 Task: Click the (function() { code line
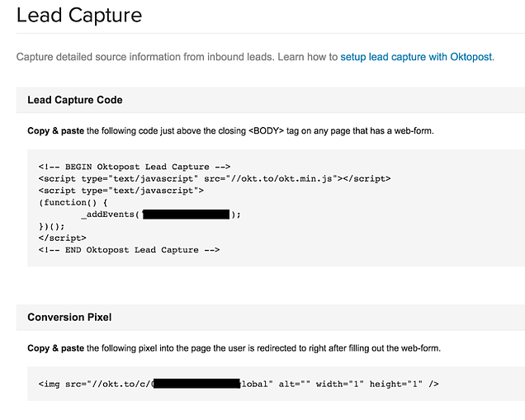73,202
